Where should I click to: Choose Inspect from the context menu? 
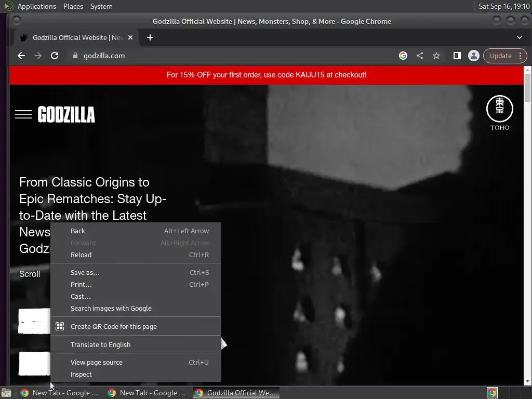136,374
